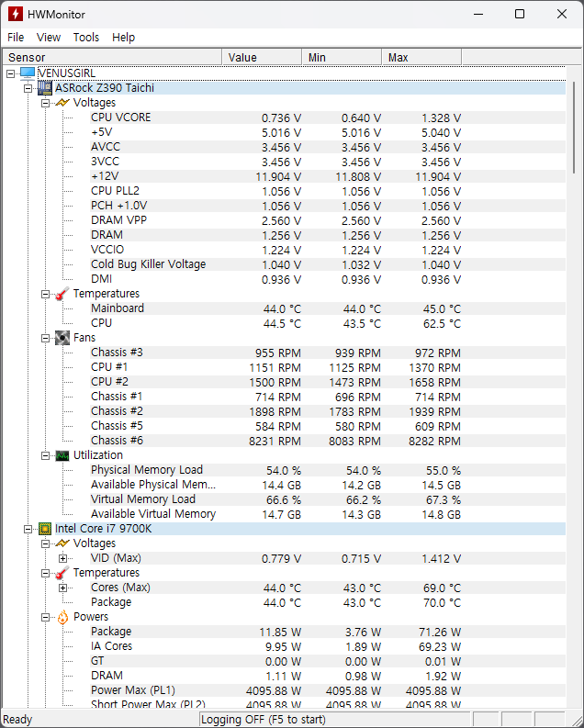Collapse the motherboard Temperatures group
Image resolution: width=584 pixels, height=728 pixels.
pyautogui.click(x=46, y=294)
